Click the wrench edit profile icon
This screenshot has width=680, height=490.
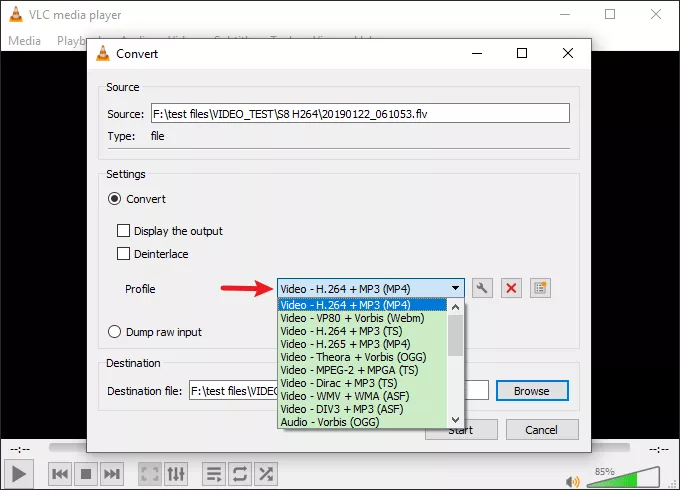coord(482,288)
